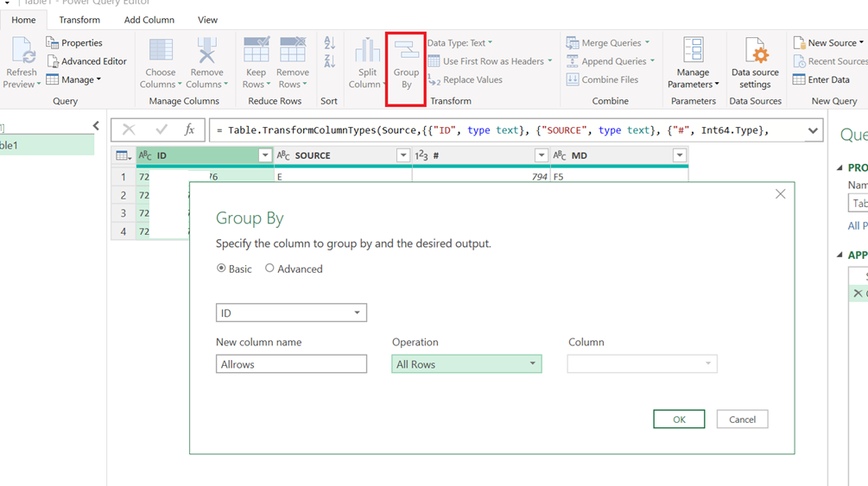
Task: Click the table options icon in grid corner
Action: tap(124, 155)
